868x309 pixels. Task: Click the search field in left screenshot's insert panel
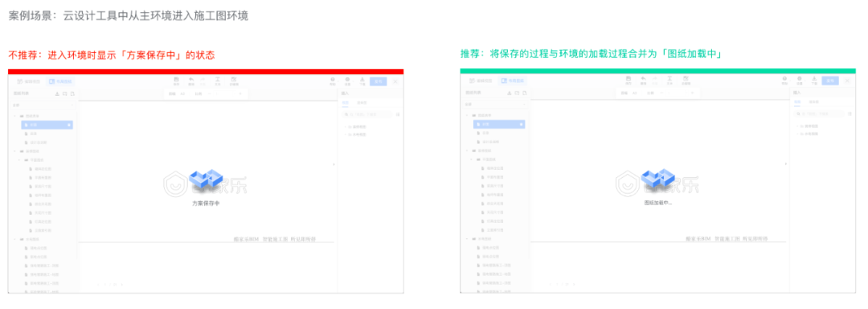[367, 114]
